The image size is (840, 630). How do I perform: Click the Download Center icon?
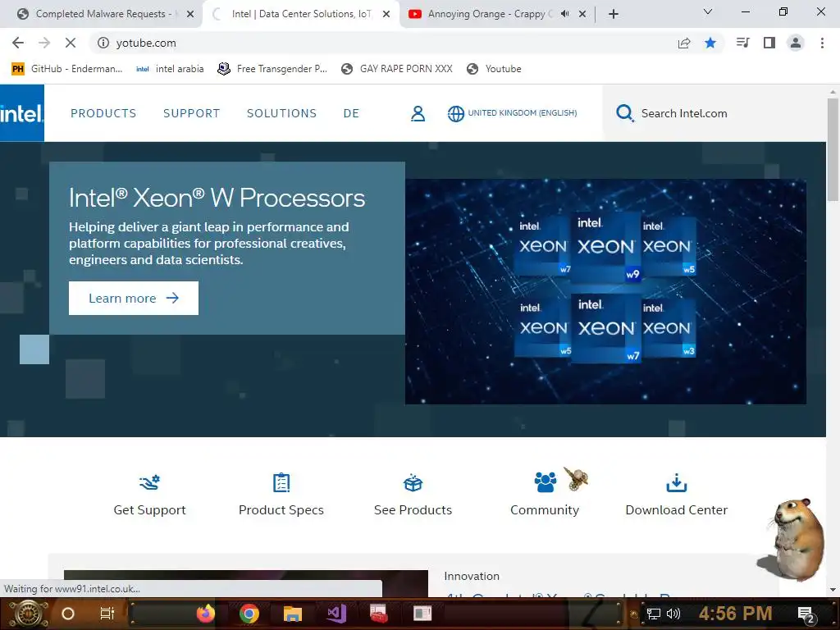tap(677, 482)
